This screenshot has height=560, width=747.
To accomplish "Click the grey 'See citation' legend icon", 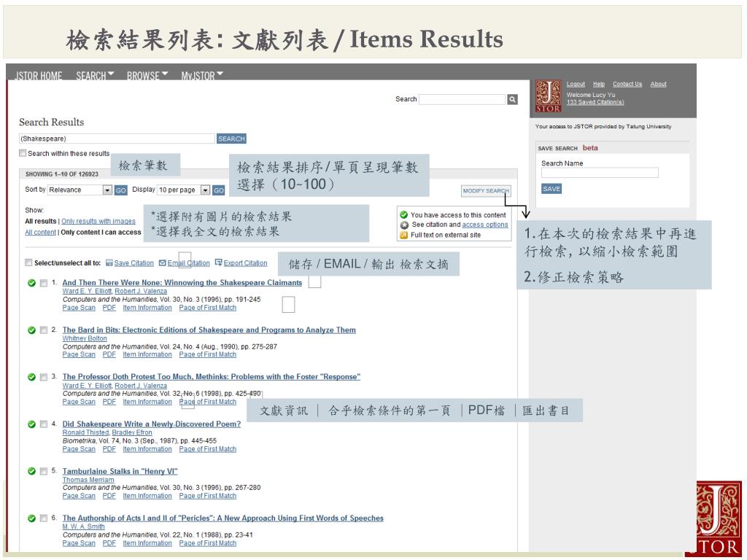I will (x=404, y=225).
